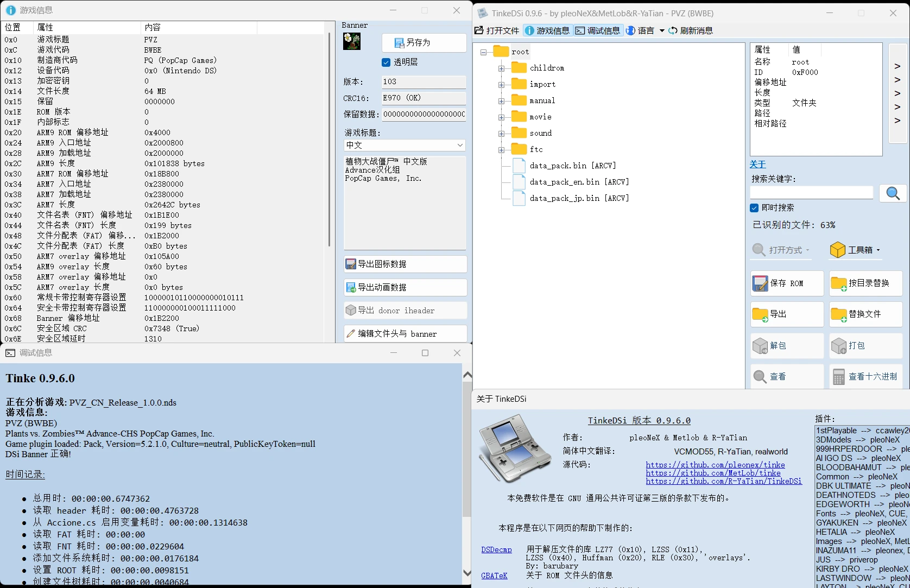Click Replace File (替换文件) button

point(865,314)
